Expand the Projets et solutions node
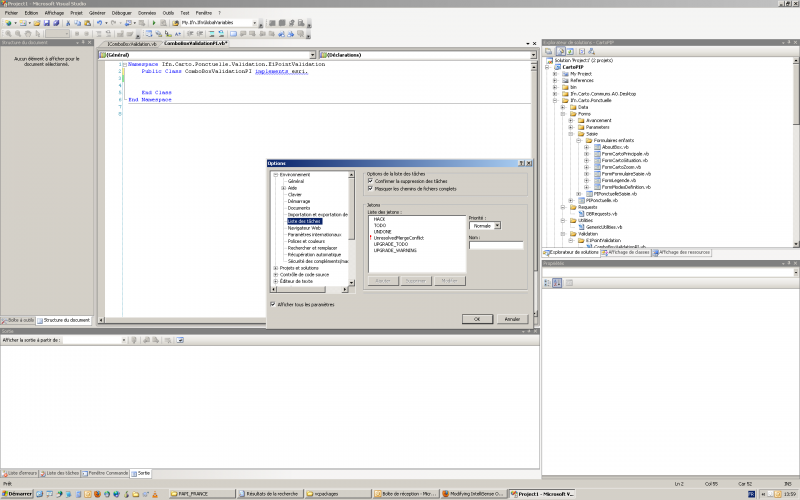Screen dimensions: 800x500 point(276,268)
